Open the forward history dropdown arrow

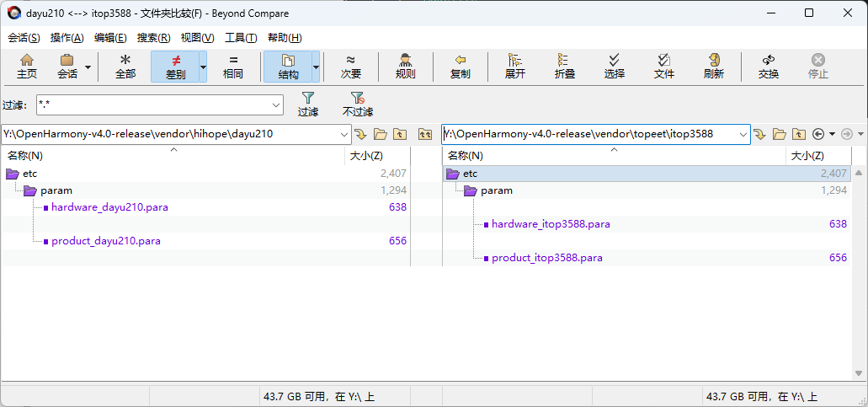860,134
